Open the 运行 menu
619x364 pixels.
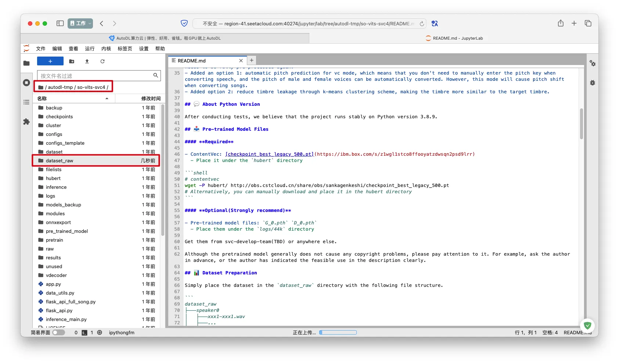[90, 48]
